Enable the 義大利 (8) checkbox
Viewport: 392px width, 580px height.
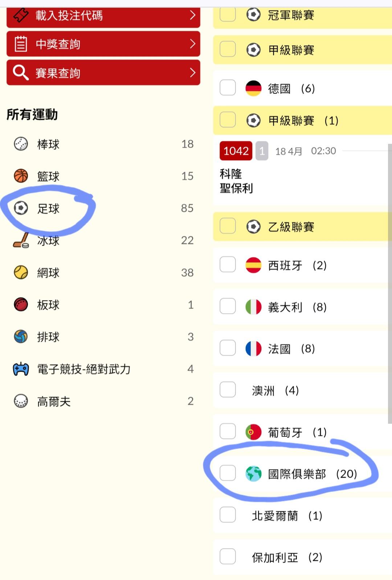(228, 307)
